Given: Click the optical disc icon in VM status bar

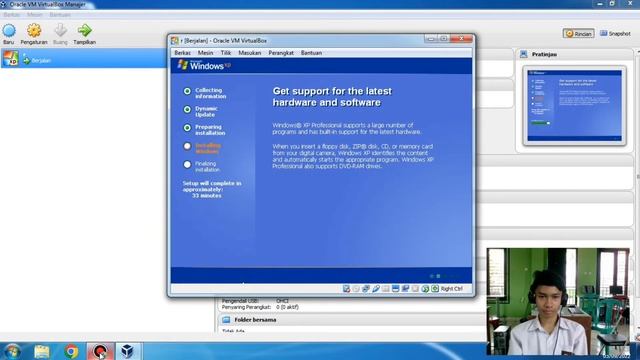Looking at the screenshot, I should click(356, 289).
